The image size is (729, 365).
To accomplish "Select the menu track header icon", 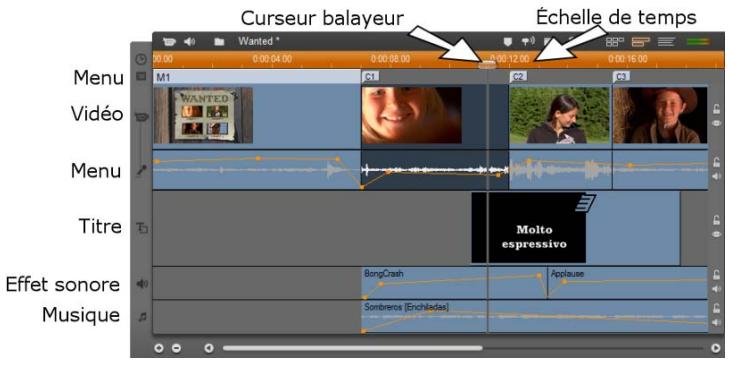I will [x=141, y=76].
